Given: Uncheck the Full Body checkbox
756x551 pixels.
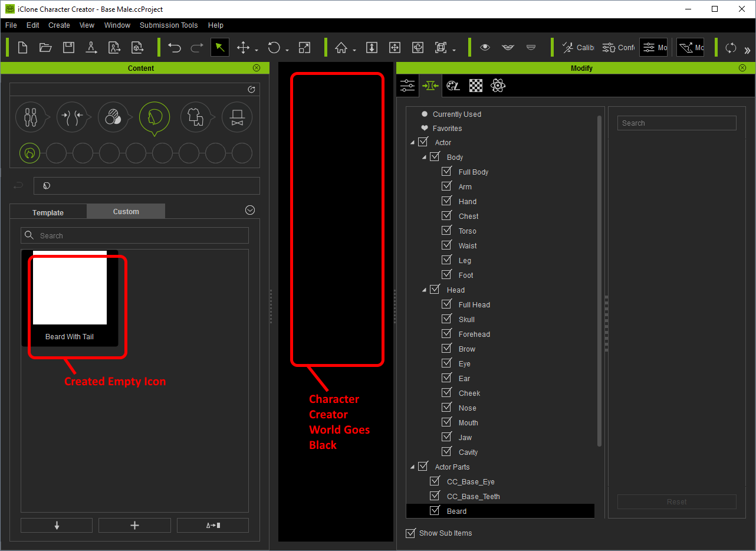Looking at the screenshot, I should tap(446, 171).
